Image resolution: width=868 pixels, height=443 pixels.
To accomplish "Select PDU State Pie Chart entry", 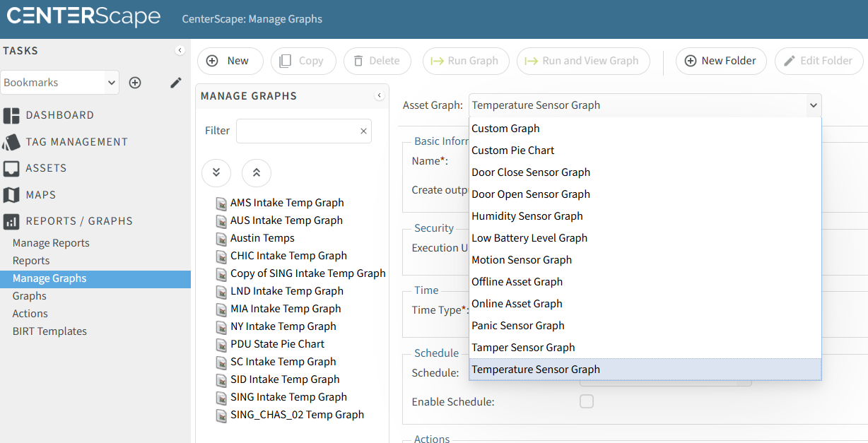I will click(x=277, y=344).
